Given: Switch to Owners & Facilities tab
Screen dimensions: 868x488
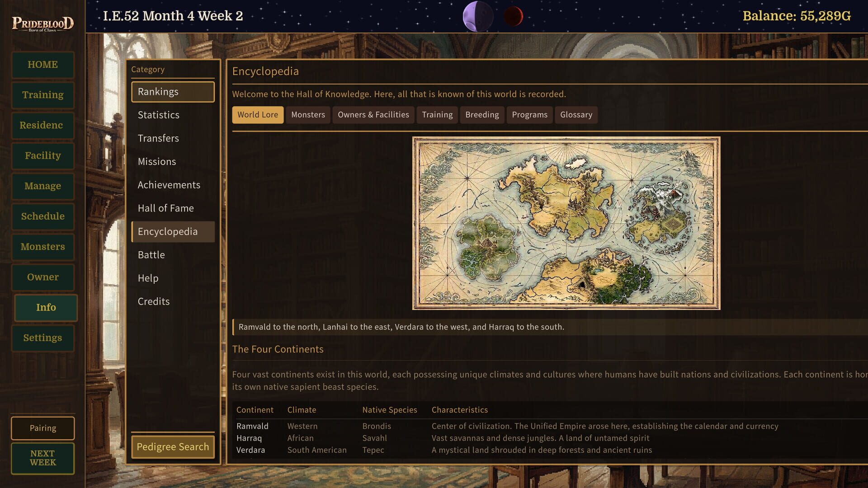Looking at the screenshot, I should click(x=373, y=115).
